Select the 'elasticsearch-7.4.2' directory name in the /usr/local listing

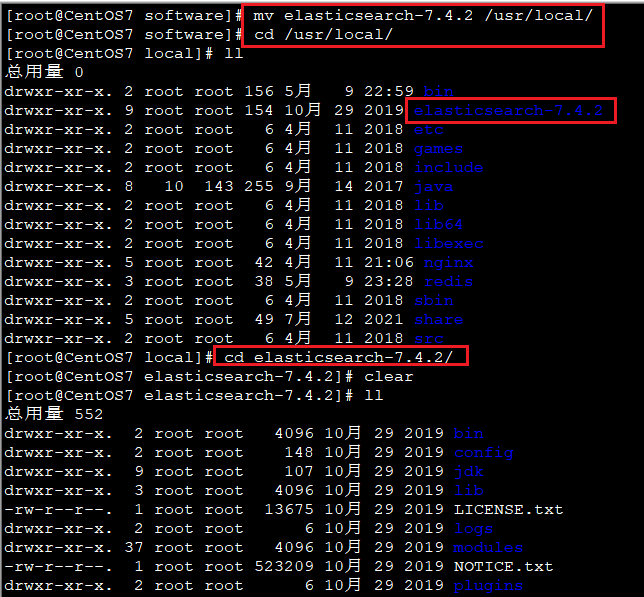tap(508, 110)
